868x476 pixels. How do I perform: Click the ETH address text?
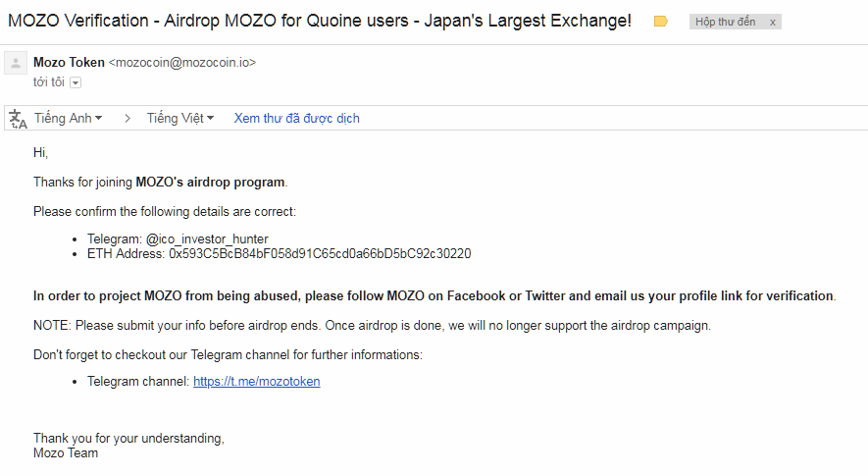[320, 254]
